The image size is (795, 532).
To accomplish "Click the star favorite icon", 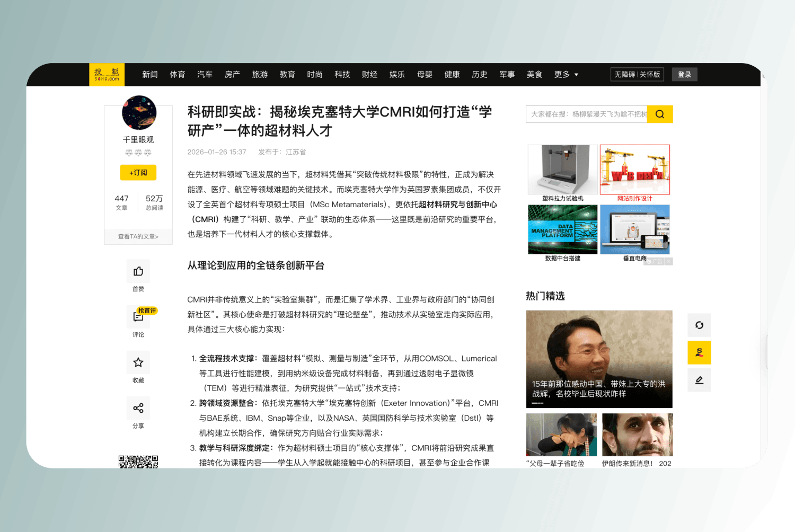I will coord(138,362).
